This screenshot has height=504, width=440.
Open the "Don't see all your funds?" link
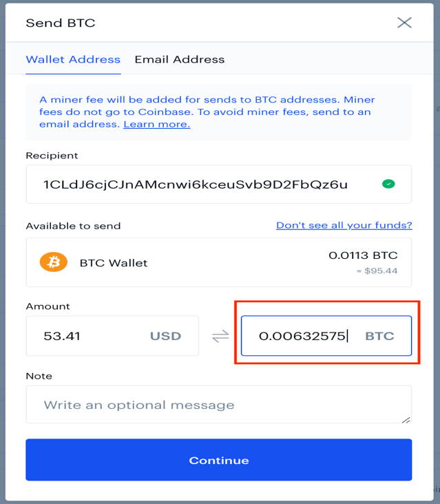pyautogui.click(x=344, y=225)
